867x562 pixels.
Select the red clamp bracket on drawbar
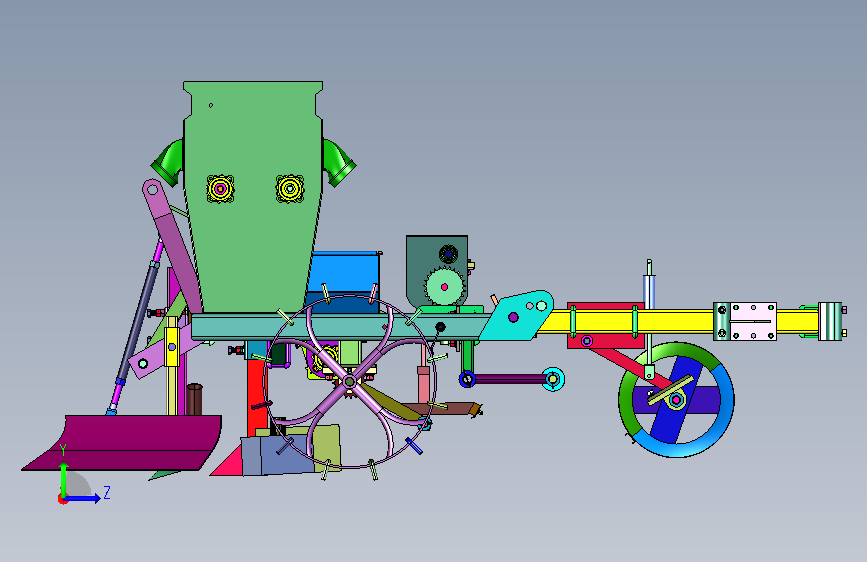pos(605,325)
